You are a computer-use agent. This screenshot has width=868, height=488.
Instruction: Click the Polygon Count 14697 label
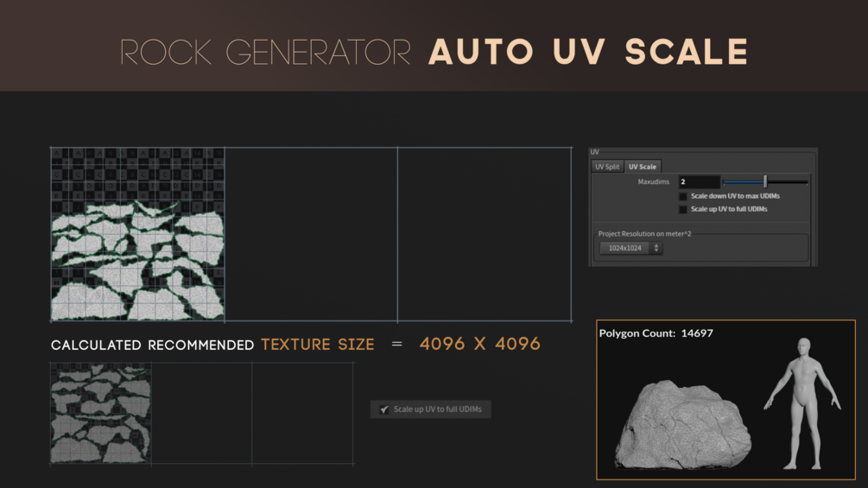click(x=656, y=333)
